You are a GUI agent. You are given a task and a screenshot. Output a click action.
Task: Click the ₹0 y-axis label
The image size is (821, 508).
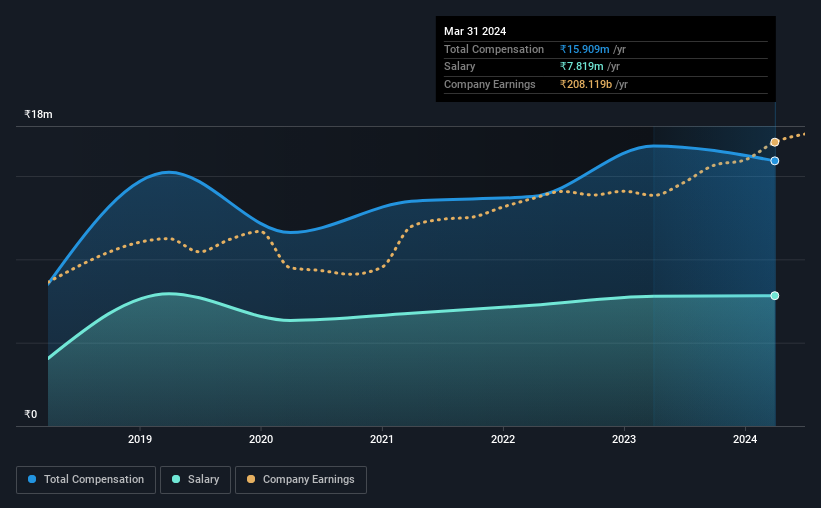31,414
